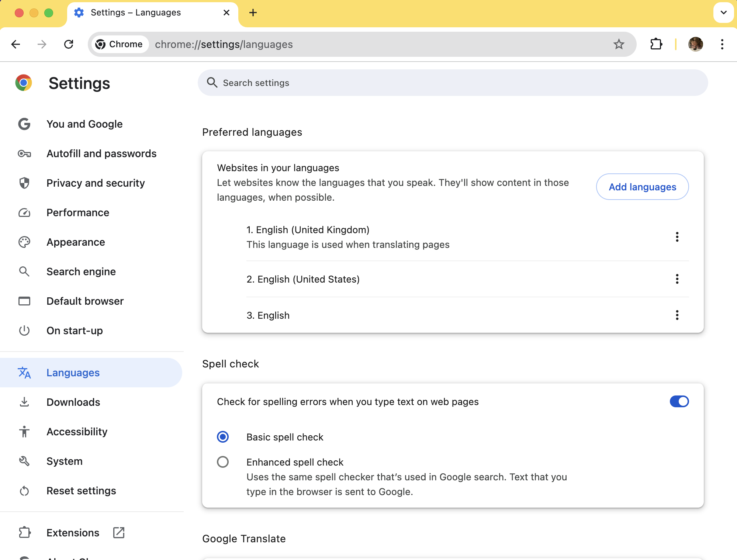This screenshot has width=737, height=560.
Task: Reload the page with refresh icon
Action: (x=69, y=44)
